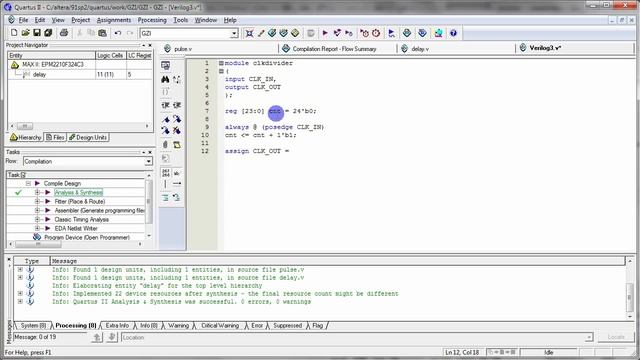Open the Location field dropdown arrow
Viewport: 640px width, 360px height.
click(x=589, y=338)
